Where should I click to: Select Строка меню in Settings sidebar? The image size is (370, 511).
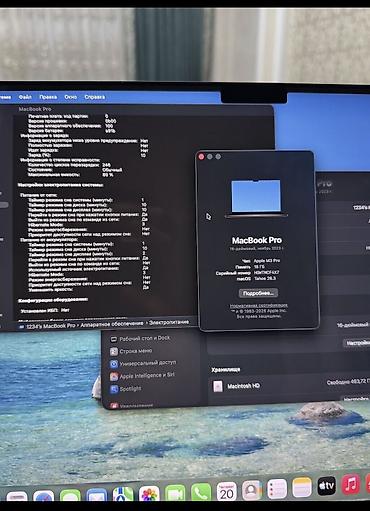tap(131, 351)
